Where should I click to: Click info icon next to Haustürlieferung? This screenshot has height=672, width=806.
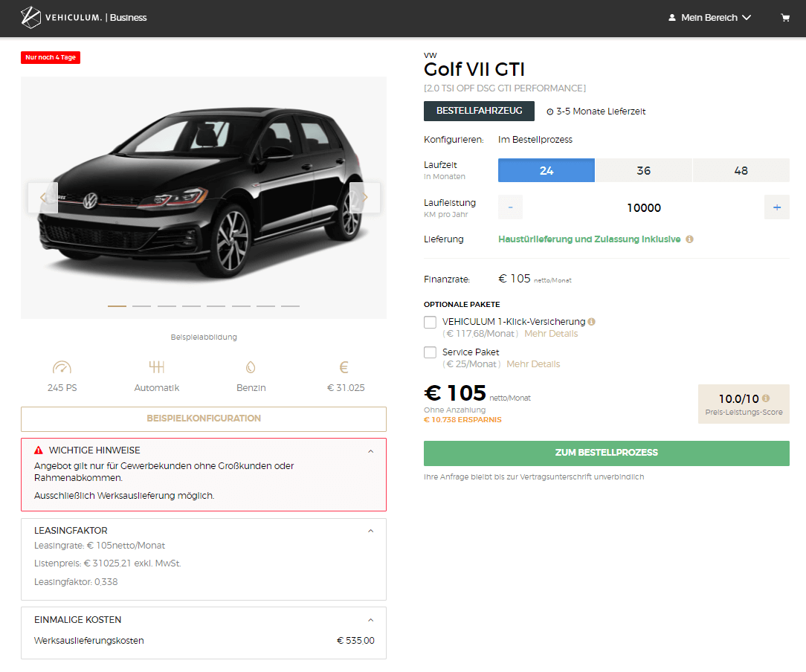(689, 239)
